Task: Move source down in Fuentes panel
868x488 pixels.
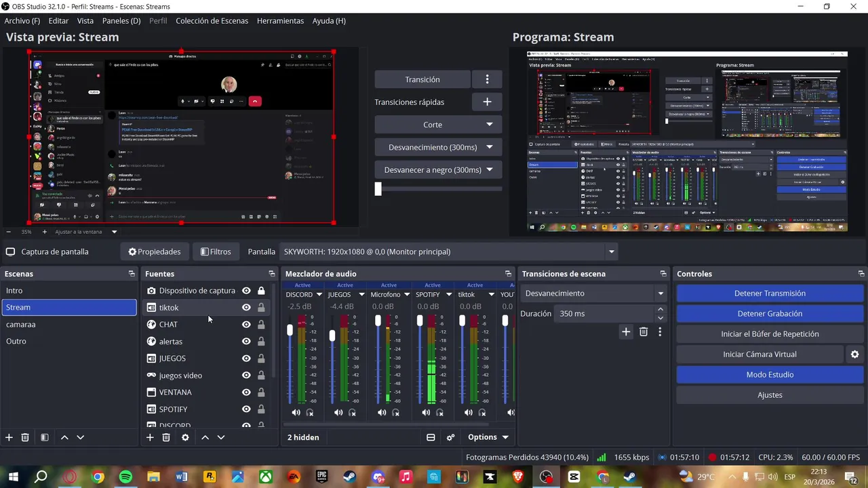Action: click(220, 438)
